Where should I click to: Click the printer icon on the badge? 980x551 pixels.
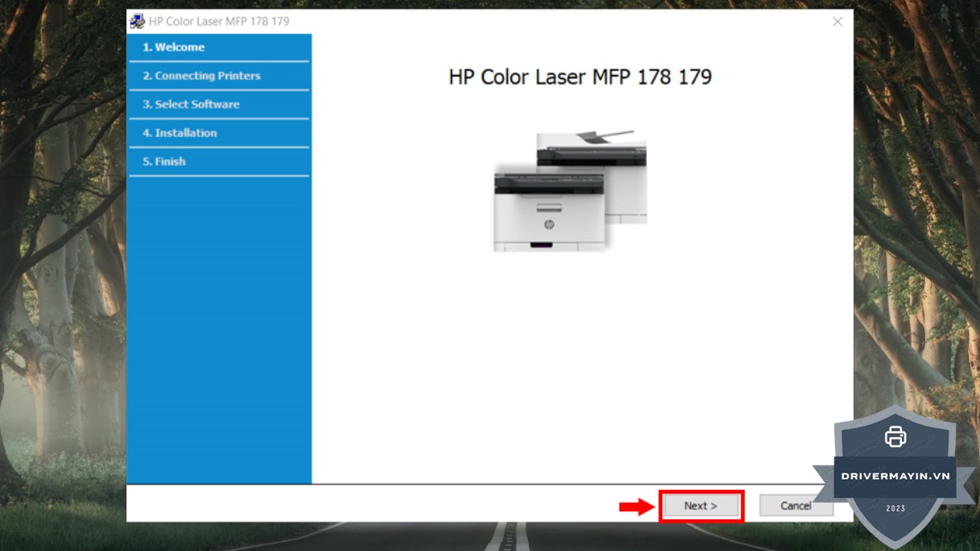click(895, 436)
